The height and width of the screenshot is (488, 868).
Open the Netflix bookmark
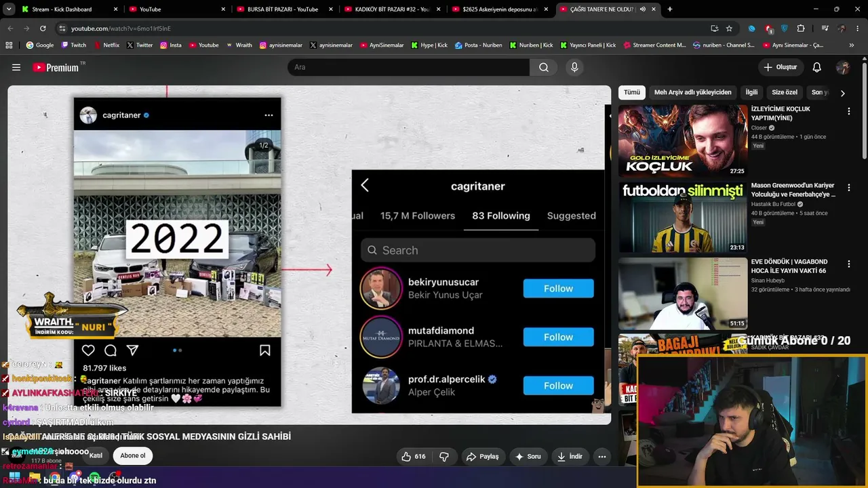point(106,45)
